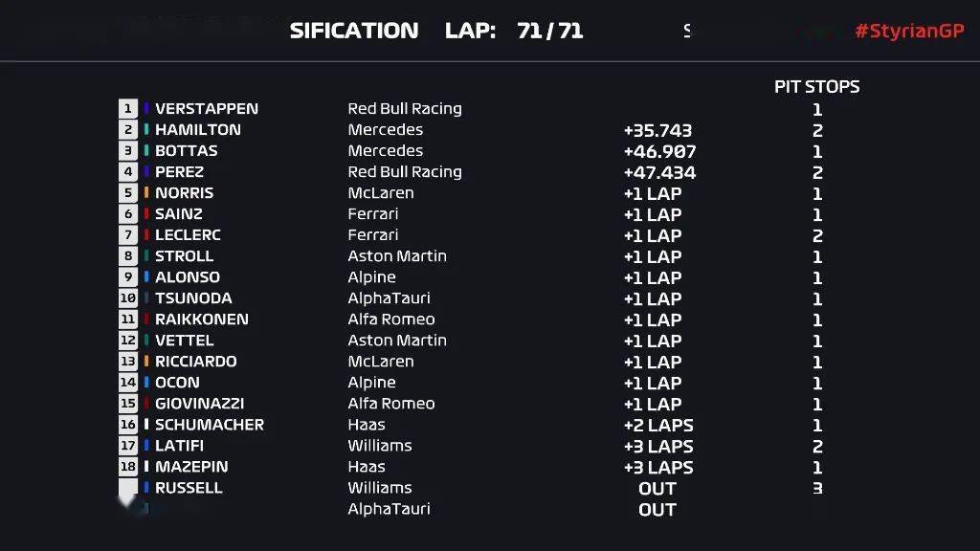Image resolution: width=980 pixels, height=551 pixels.
Task: Click the OUT status for Russell
Action: tap(657, 489)
